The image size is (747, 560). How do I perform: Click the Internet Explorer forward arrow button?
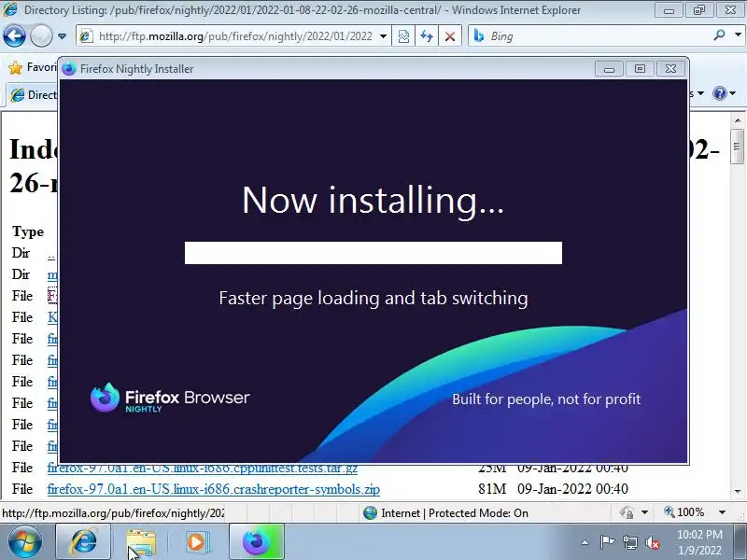(41, 35)
